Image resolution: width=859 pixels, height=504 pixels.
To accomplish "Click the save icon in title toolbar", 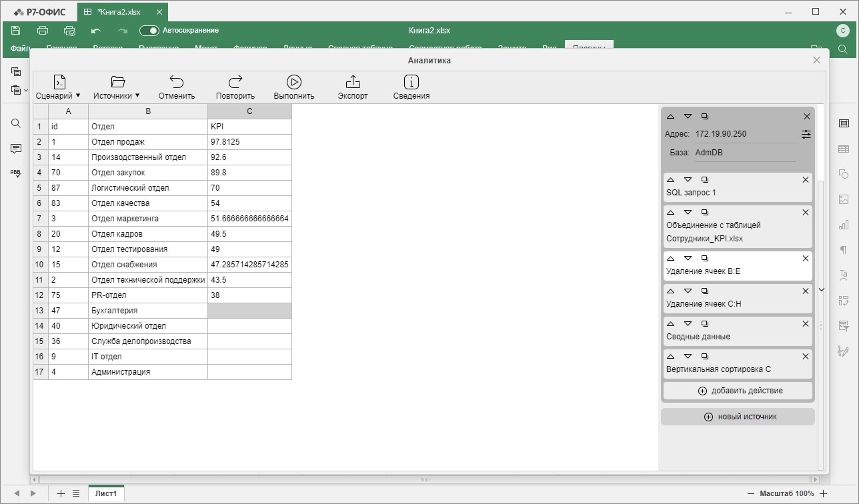I will tap(16, 31).
